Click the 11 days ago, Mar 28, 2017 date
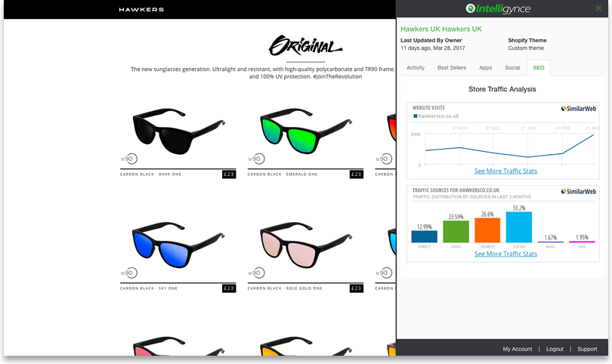This screenshot has width=612, height=364. click(433, 48)
